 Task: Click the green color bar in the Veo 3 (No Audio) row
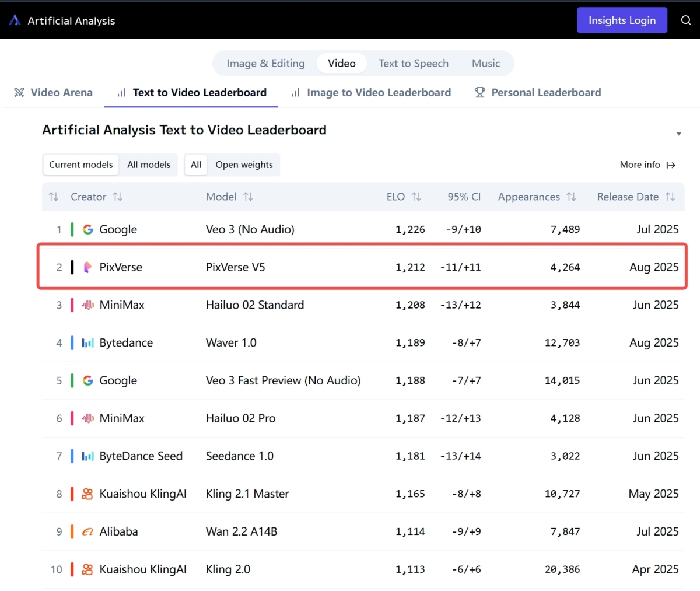(x=72, y=229)
